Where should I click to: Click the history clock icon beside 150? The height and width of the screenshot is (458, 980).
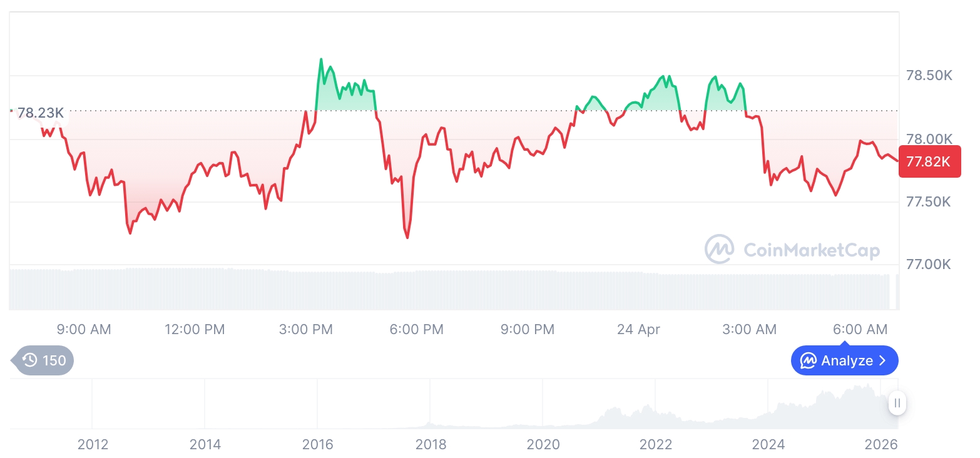(29, 360)
